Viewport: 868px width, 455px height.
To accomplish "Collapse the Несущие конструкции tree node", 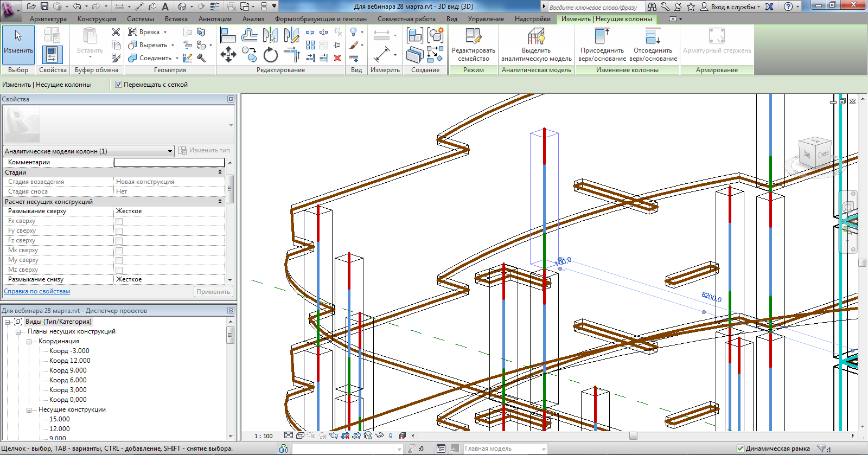I will (29, 410).
